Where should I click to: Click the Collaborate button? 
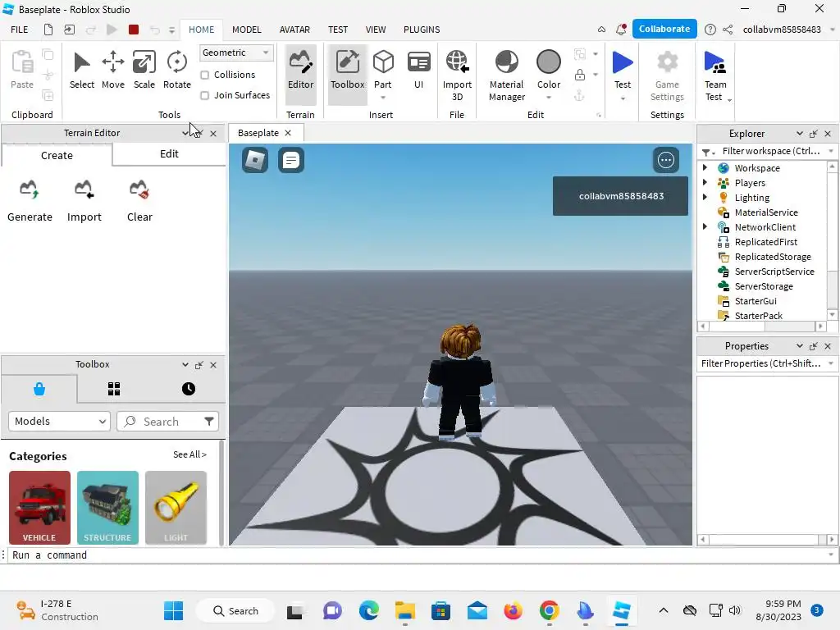coord(664,29)
